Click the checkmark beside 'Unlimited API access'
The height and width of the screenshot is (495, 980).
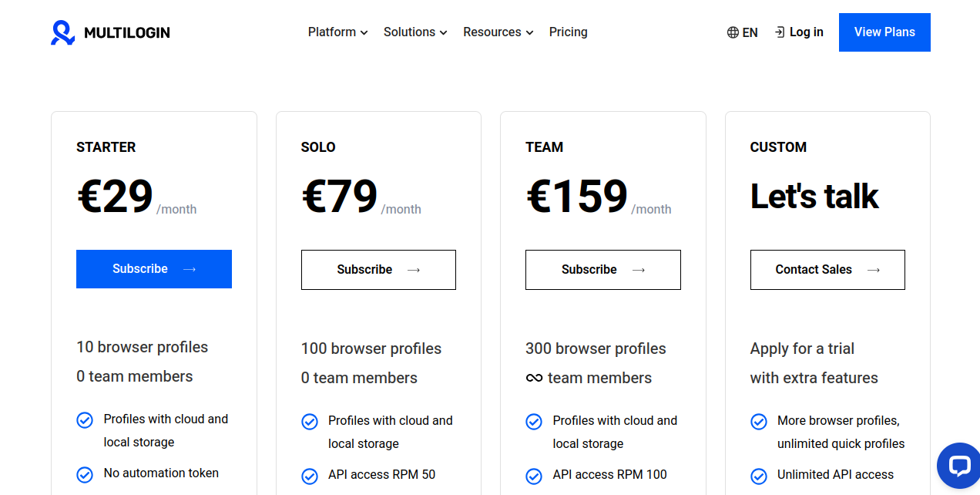[x=759, y=475]
